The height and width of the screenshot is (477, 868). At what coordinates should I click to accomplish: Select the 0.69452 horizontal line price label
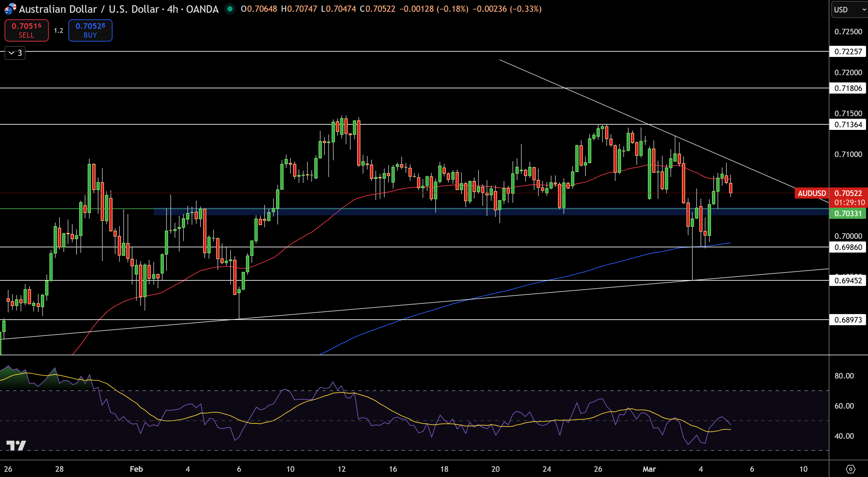coord(848,280)
